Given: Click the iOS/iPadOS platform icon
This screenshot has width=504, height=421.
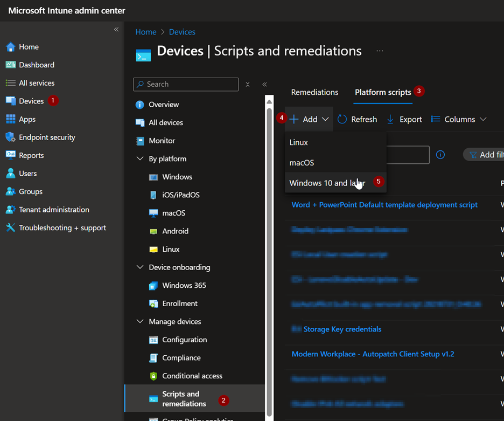Looking at the screenshot, I should [153, 195].
